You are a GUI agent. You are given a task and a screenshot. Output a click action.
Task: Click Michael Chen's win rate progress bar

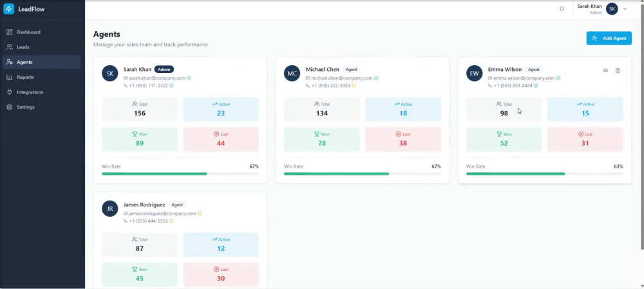click(362, 174)
